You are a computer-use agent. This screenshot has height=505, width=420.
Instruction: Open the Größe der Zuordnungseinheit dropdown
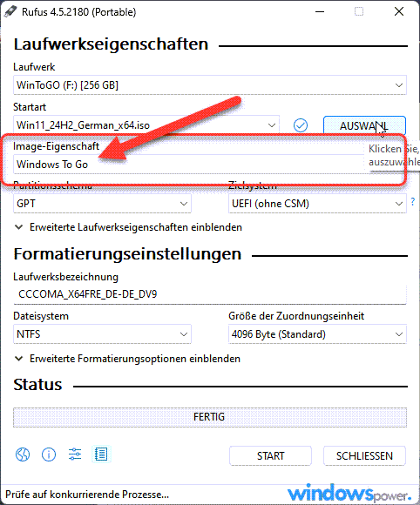click(x=317, y=334)
